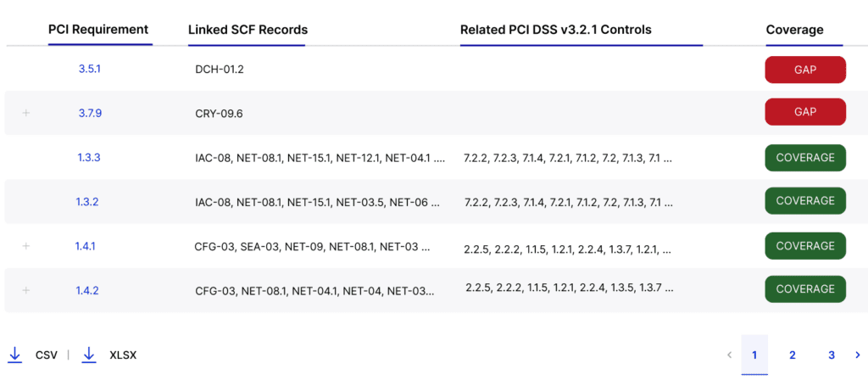Click the Coverage column header
The image size is (868, 386).
(795, 30)
